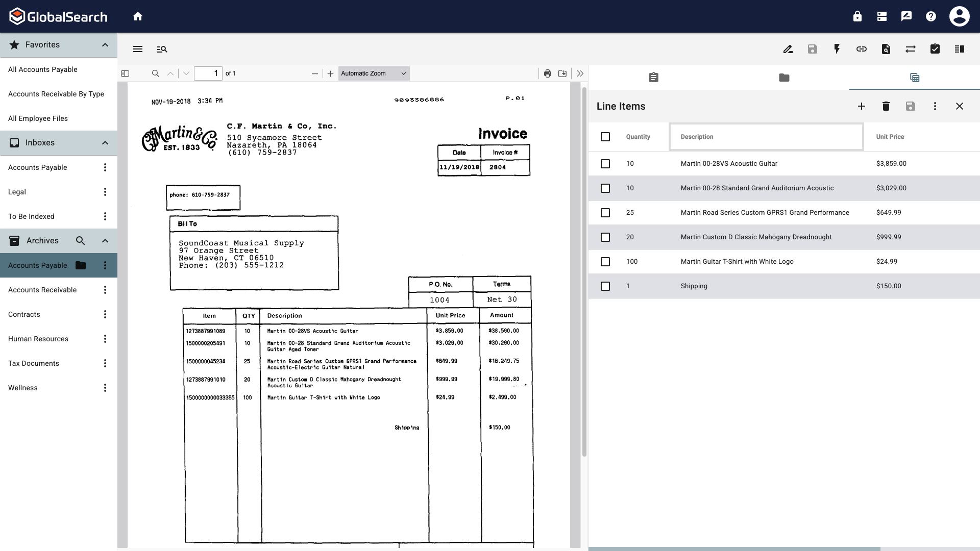980x551 pixels.
Task: Switch to the folder tab in right panel
Action: 783,78
